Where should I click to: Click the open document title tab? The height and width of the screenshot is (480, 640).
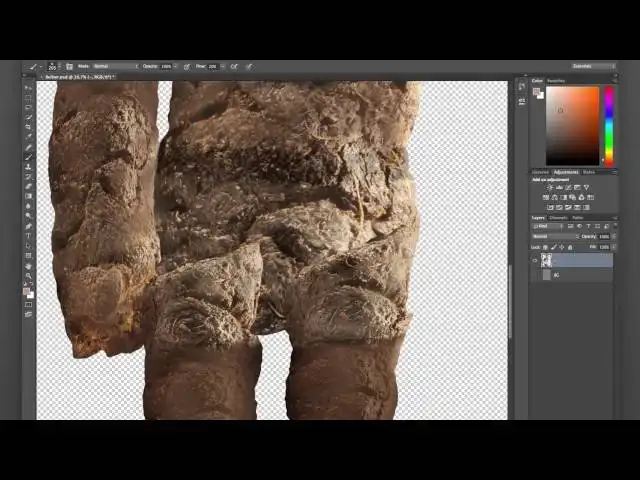(78, 76)
